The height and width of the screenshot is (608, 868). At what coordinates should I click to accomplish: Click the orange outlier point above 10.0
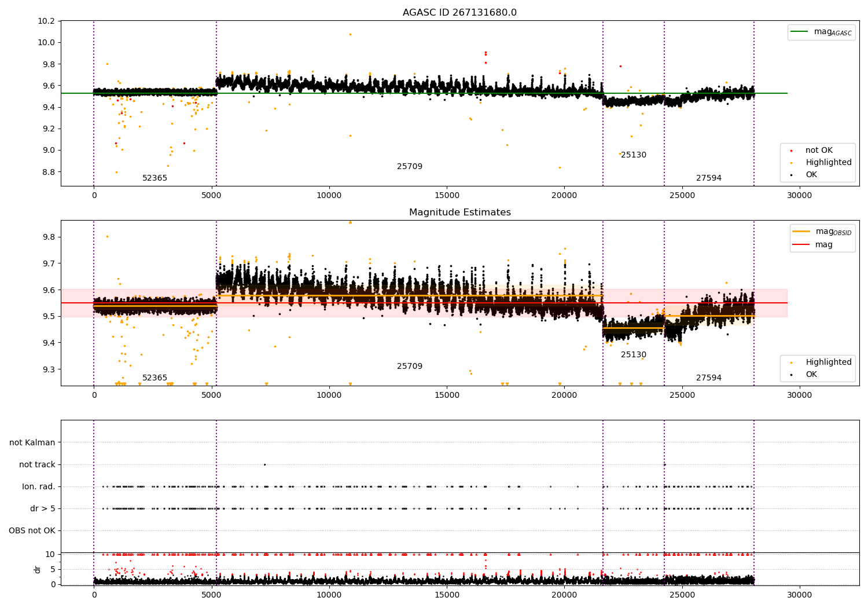coord(350,34)
